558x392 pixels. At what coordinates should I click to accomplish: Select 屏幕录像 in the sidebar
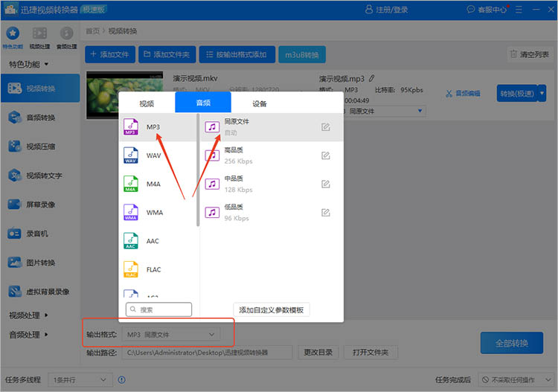click(40, 205)
